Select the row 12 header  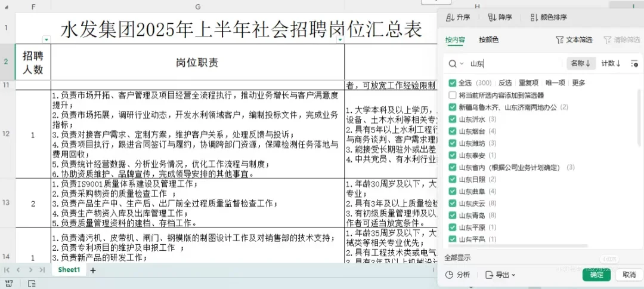[x=6, y=134]
